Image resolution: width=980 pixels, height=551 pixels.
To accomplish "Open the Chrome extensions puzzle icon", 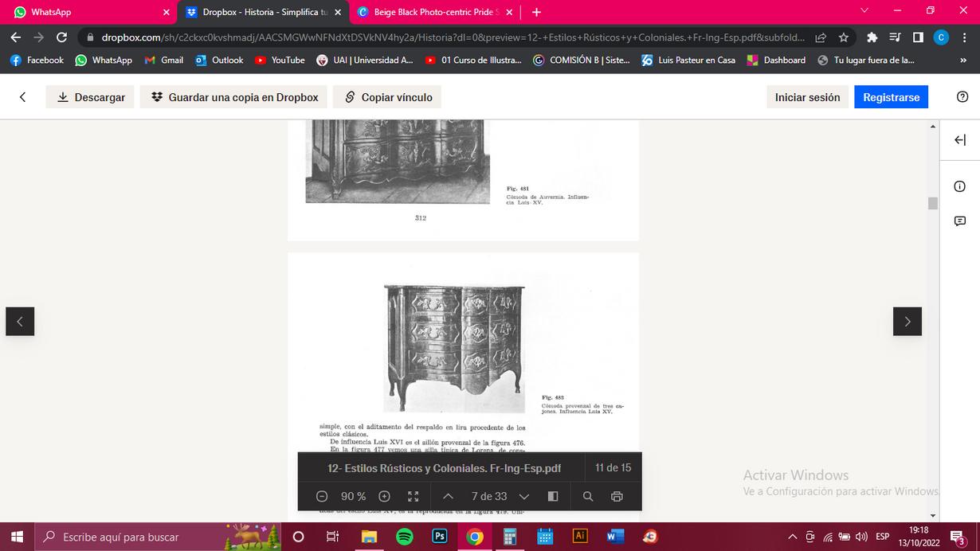I will coord(872,37).
